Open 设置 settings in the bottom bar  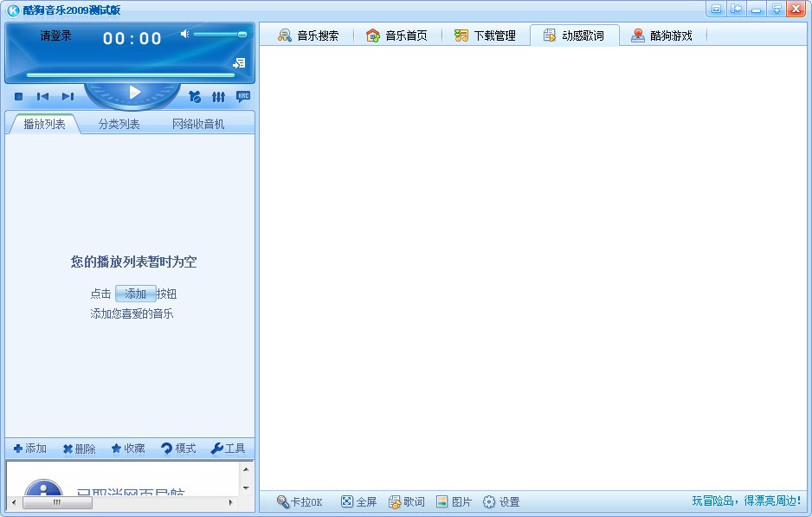pos(500,501)
